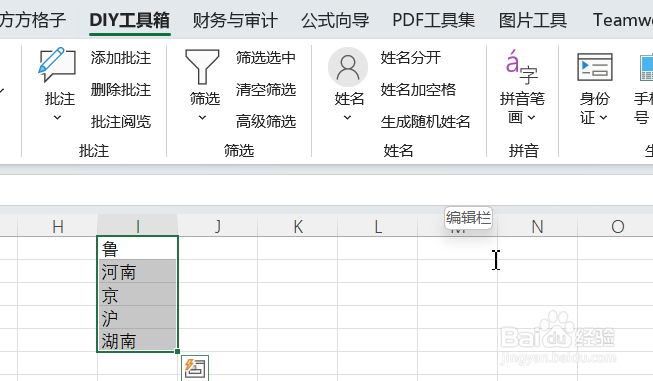The width and height of the screenshot is (653, 381).
Task: Select column K header
Action: click(297, 226)
